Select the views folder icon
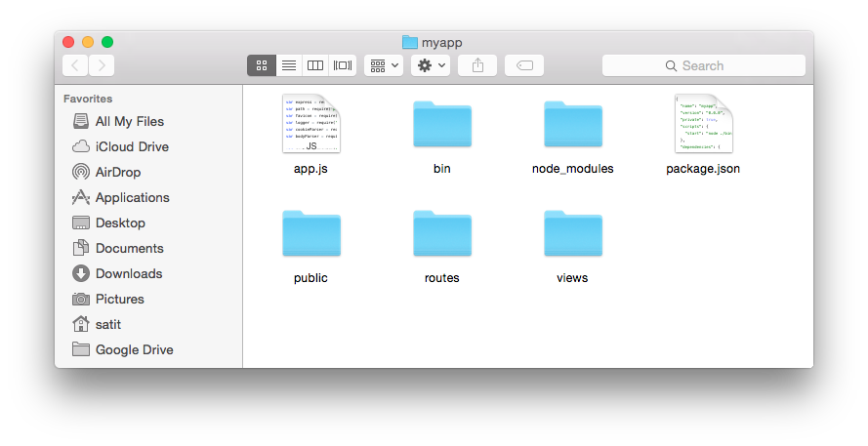The image size is (868, 446). [x=573, y=233]
